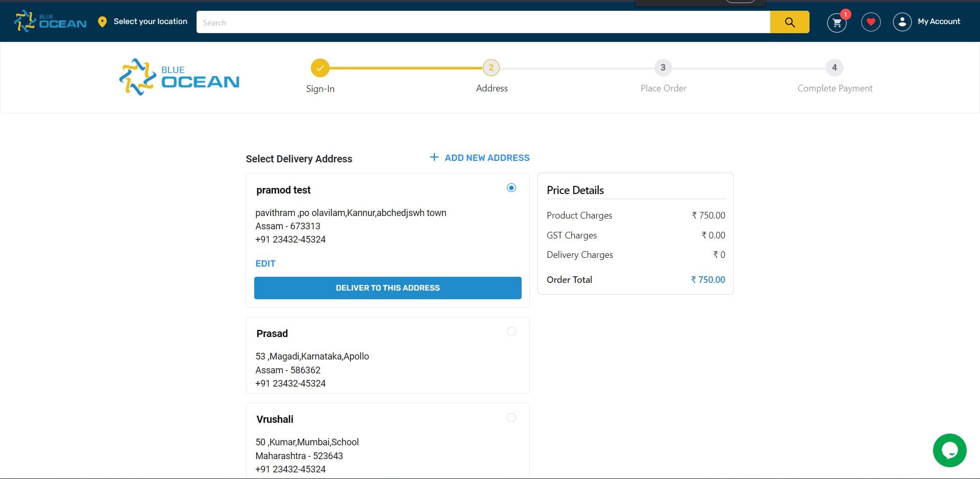980x479 pixels.
Task: Select the Vrushali address radio button
Action: click(511, 418)
